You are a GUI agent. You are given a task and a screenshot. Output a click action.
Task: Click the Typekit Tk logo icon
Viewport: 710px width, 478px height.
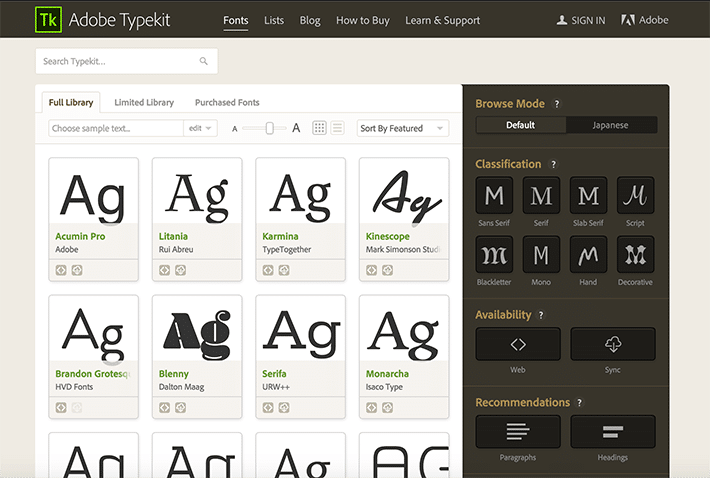pyautogui.click(x=48, y=20)
